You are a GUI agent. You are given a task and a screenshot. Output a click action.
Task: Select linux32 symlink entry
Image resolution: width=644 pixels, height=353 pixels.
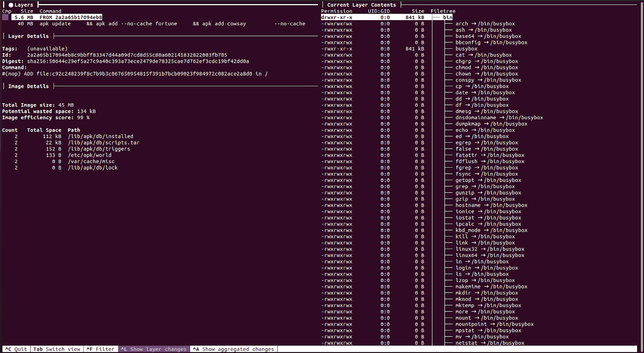tap(490, 249)
